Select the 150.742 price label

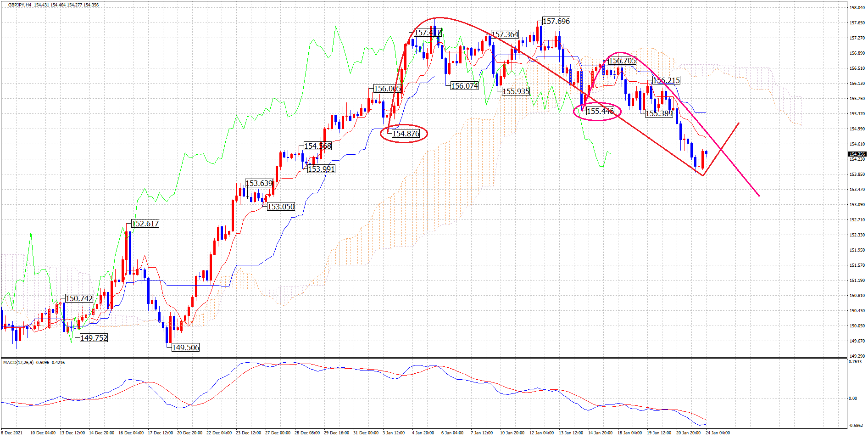point(79,298)
